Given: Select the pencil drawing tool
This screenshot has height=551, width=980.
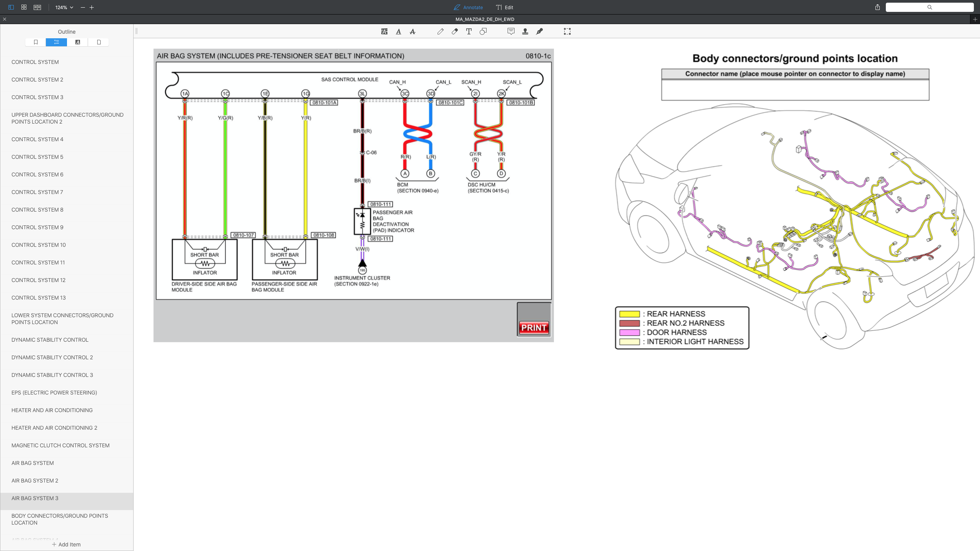Looking at the screenshot, I should (x=441, y=31).
